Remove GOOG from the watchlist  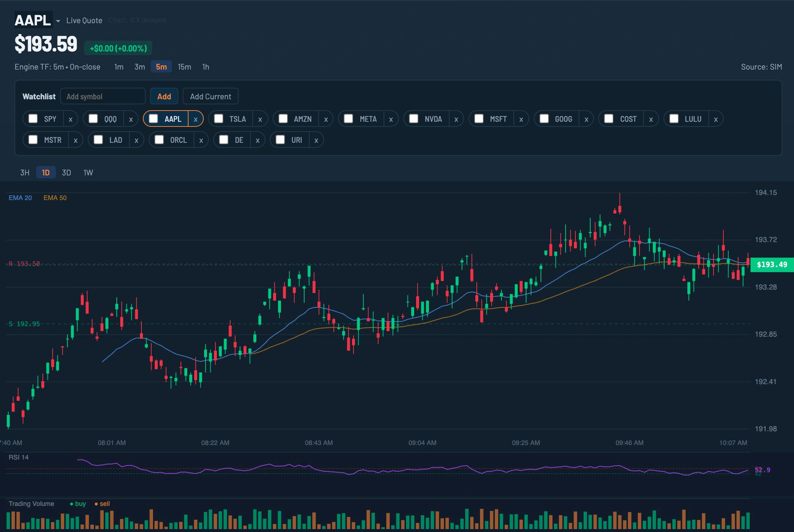(586, 119)
